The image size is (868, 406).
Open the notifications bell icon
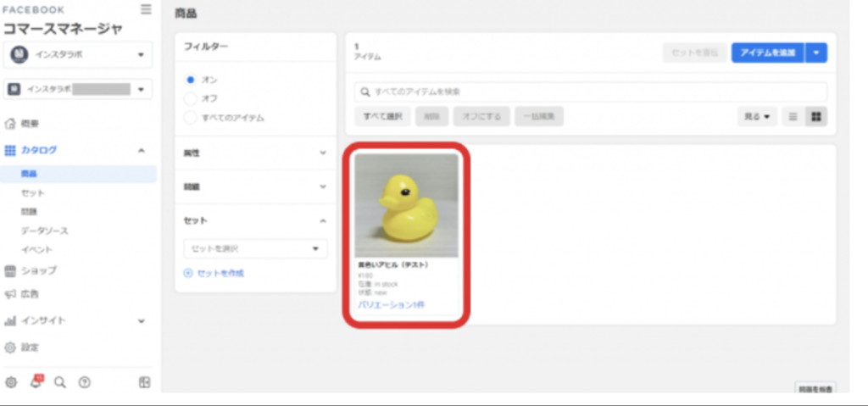coord(36,381)
